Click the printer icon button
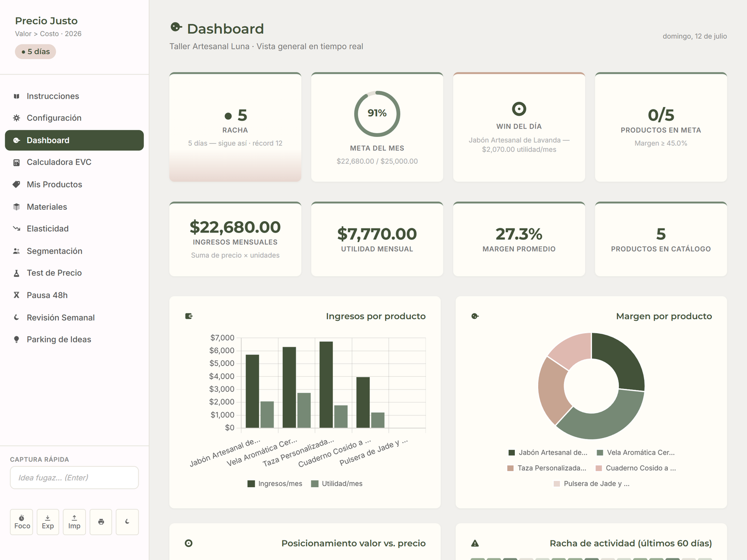 101,522
